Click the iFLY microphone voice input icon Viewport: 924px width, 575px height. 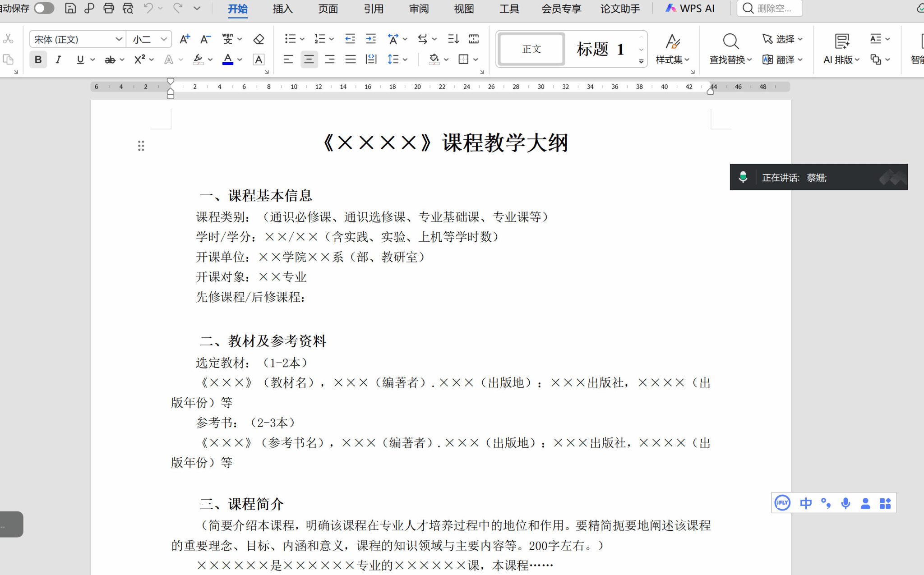(x=845, y=503)
